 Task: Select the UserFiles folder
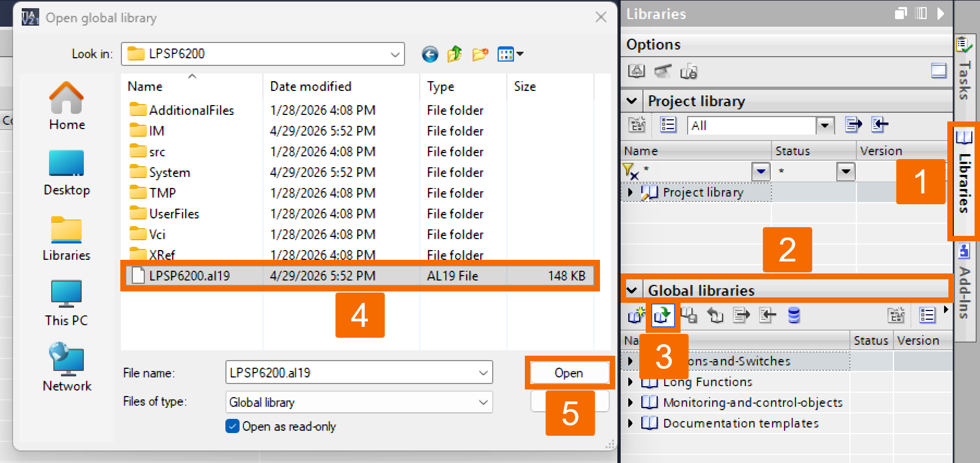click(164, 214)
